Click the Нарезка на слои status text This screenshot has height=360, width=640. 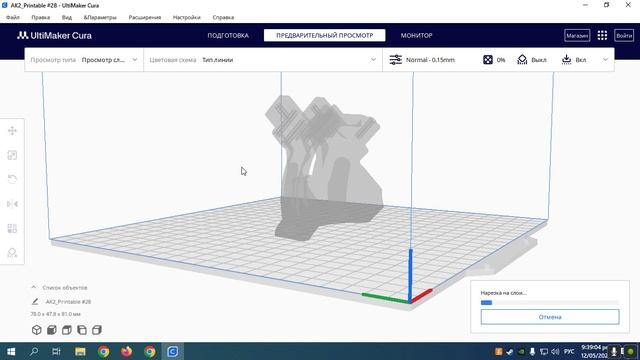click(503, 293)
